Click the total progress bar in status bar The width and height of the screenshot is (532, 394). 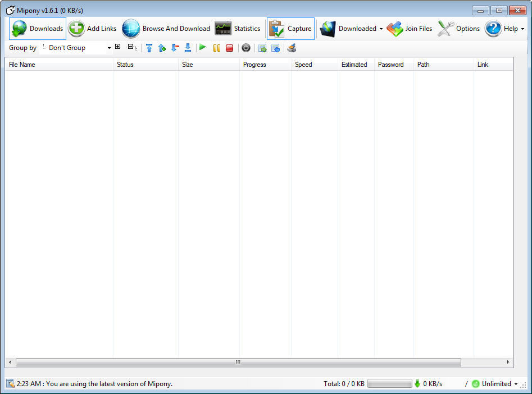tap(390, 383)
